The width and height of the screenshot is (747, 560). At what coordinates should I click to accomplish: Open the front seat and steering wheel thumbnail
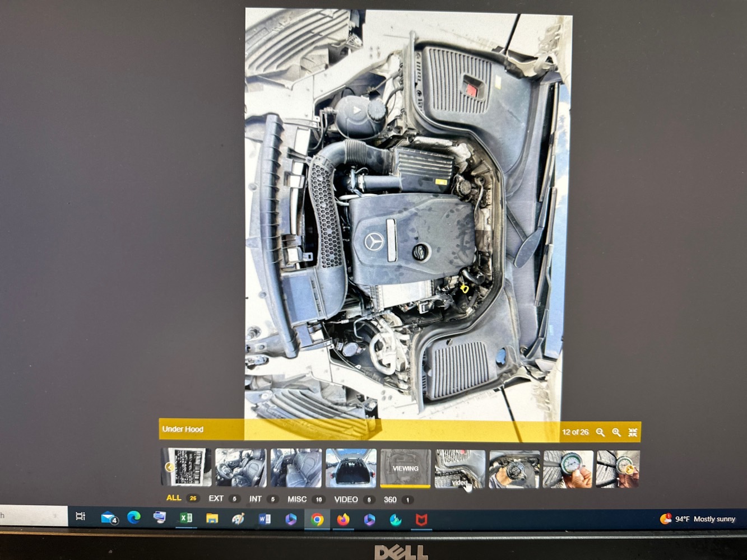pyautogui.click(x=241, y=468)
